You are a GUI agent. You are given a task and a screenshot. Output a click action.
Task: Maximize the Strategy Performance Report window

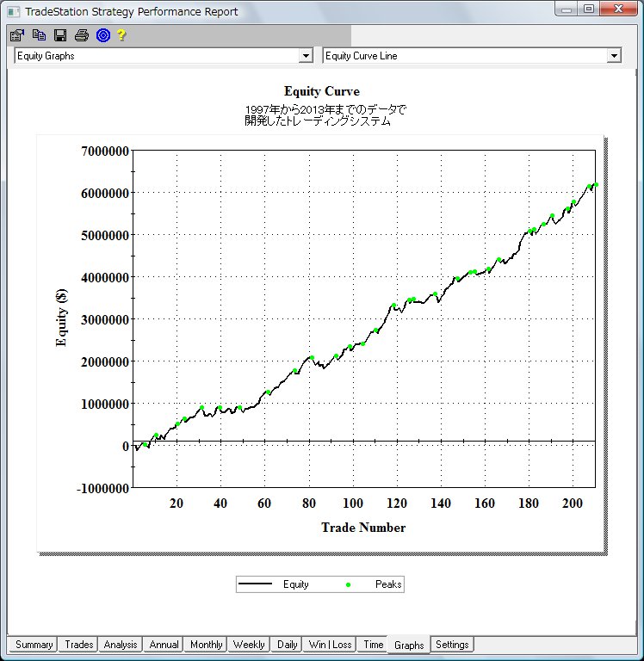[589, 9]
